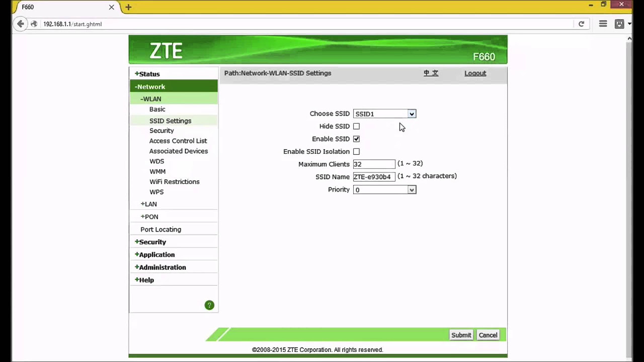Click the extension icon beside the menu
The width and height of the screenshot is (644, 362).
pyautogui.click(x=620, y=24)
